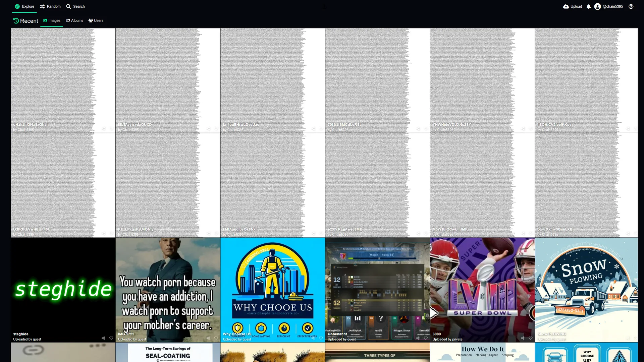
Task: Share the steghide image
Action: point(103,338)
